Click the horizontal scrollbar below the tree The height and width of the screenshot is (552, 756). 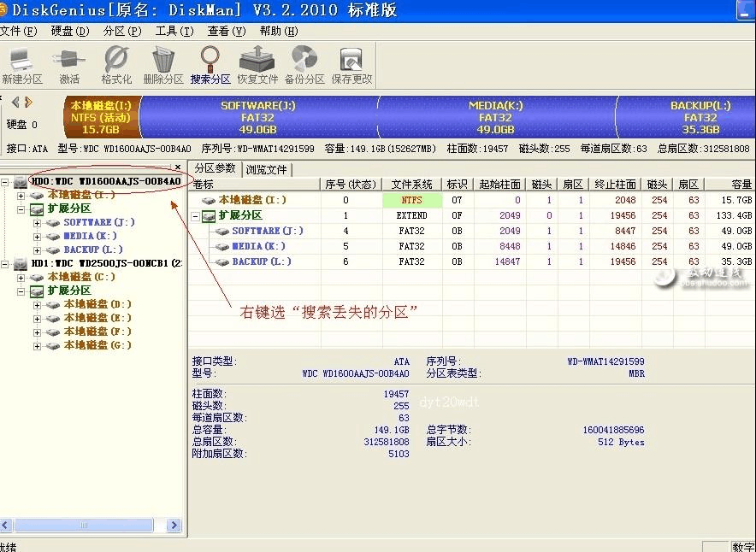86,526
